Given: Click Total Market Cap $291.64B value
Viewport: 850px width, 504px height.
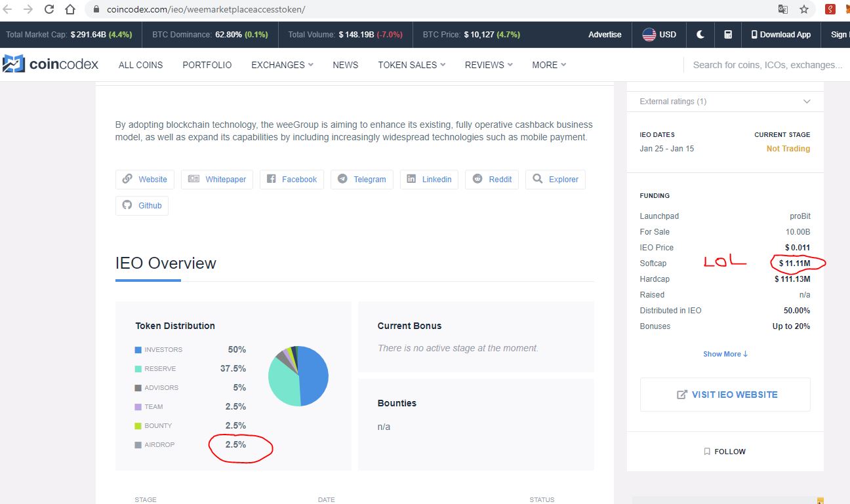Looking at the screenshot, I should coord(88,35).
